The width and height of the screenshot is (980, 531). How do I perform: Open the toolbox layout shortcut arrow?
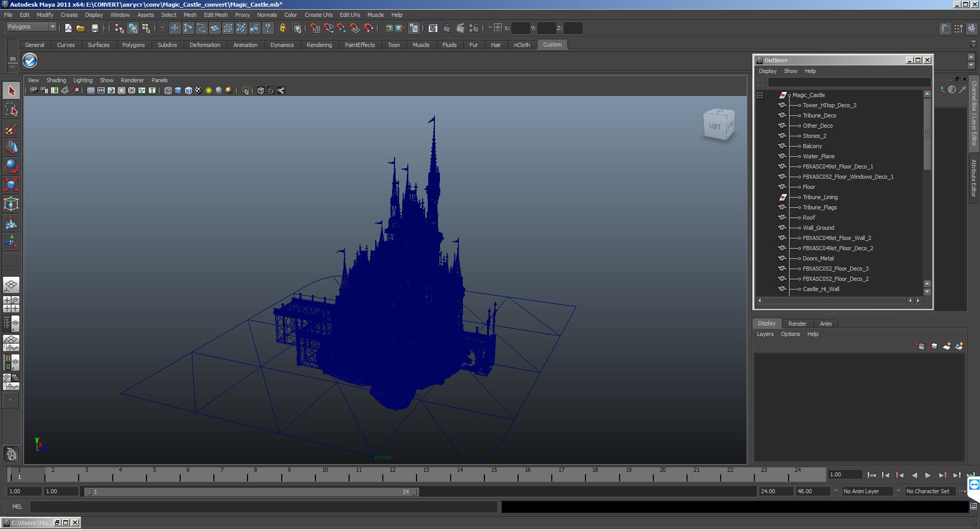coord(10,400)
